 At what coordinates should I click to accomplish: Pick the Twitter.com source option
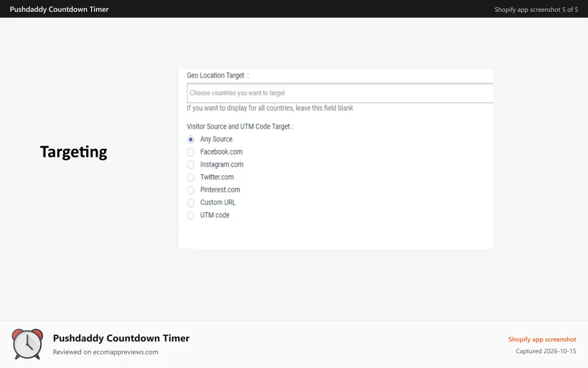[x=191, y=177]
